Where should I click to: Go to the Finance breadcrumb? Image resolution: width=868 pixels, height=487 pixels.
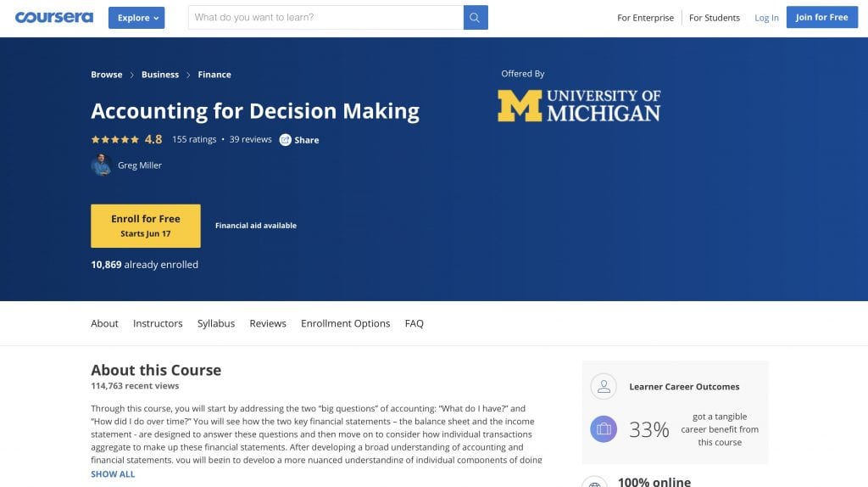[214, 75]
